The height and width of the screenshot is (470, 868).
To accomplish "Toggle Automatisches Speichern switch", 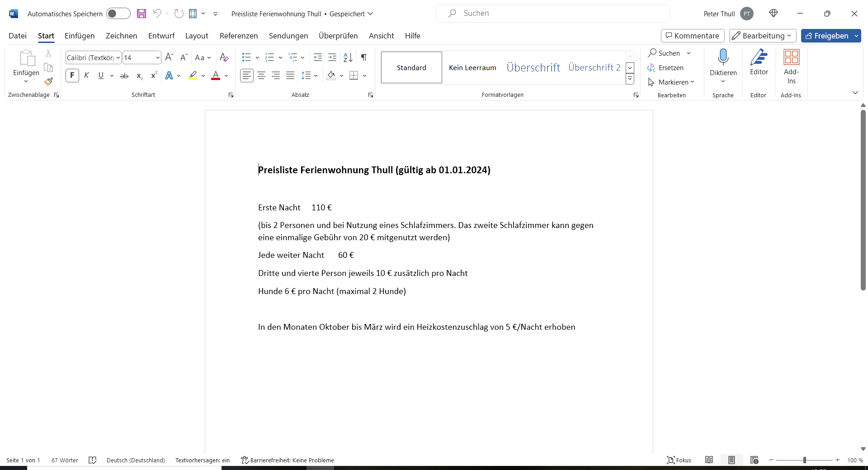I will pos(118,14).
